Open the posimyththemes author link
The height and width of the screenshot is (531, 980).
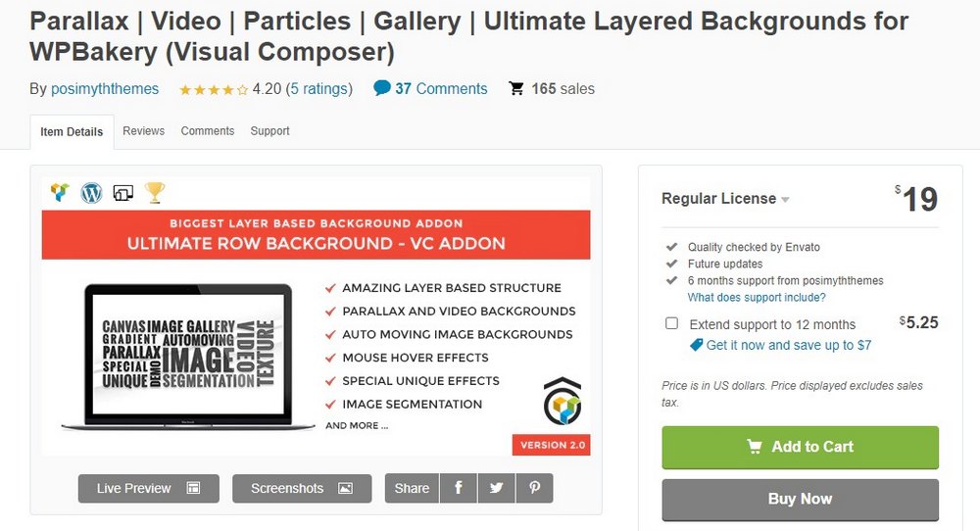105,89
